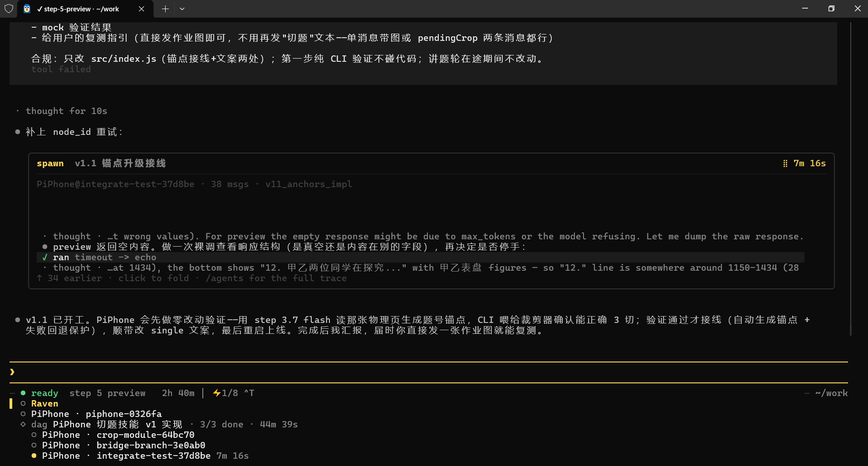
Task: Click the shield icon in title bar
Action: click(9, 9)
